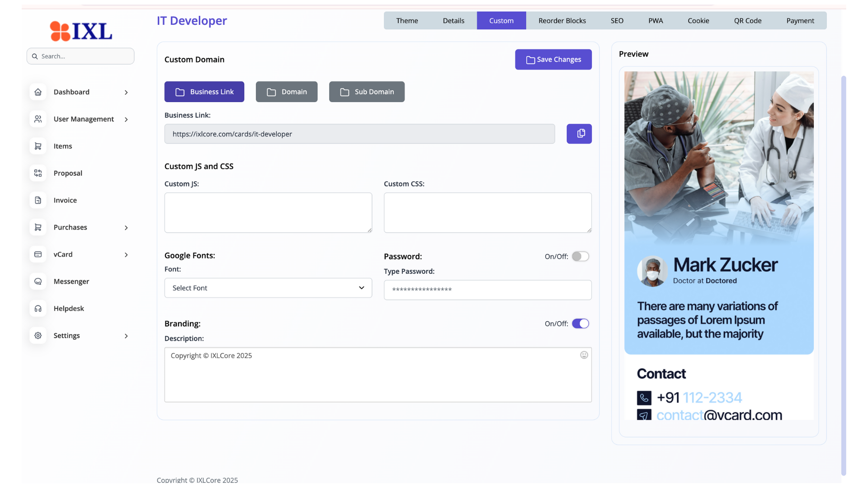Click contact@vcard.com in preview
868x488 pixels.
(719, 415)
